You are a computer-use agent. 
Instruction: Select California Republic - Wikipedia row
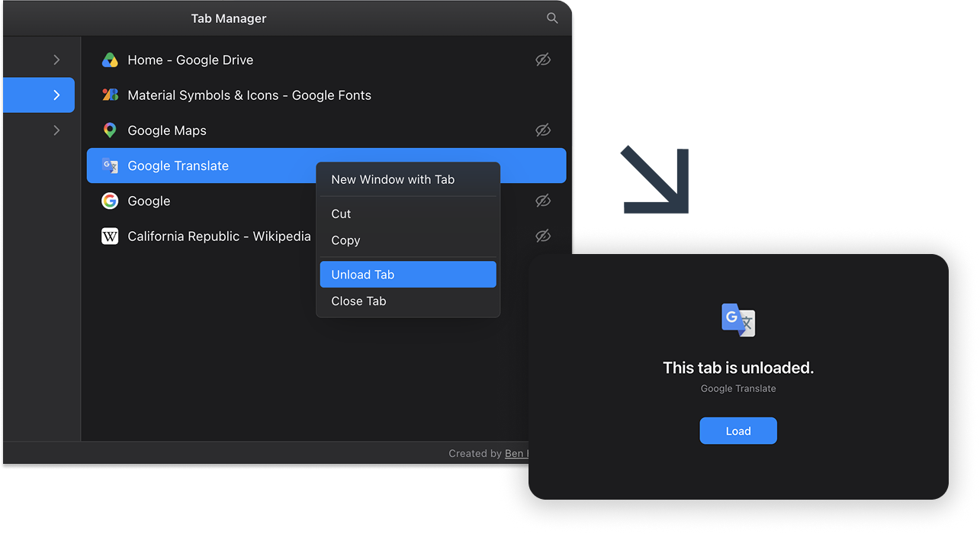[x=326, y=236]
